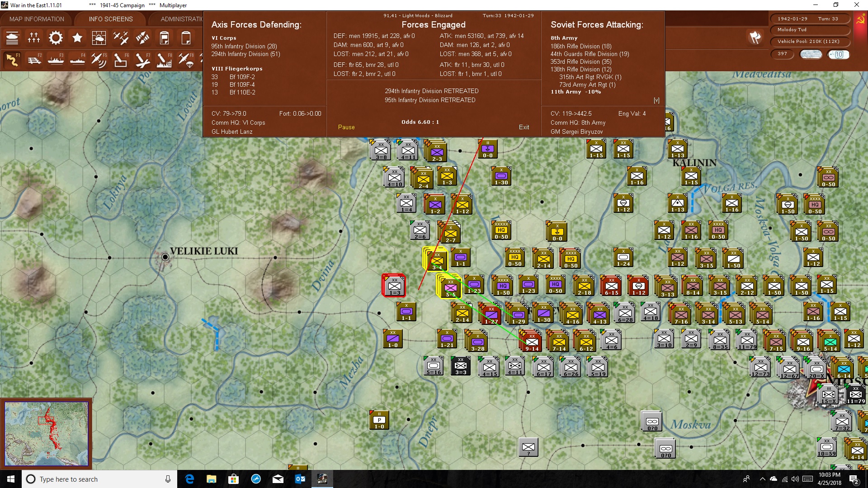868x488 pixels.
Task: Open the losses screen crosses icon
Action: pyautogui.click(x=34, y=38)
